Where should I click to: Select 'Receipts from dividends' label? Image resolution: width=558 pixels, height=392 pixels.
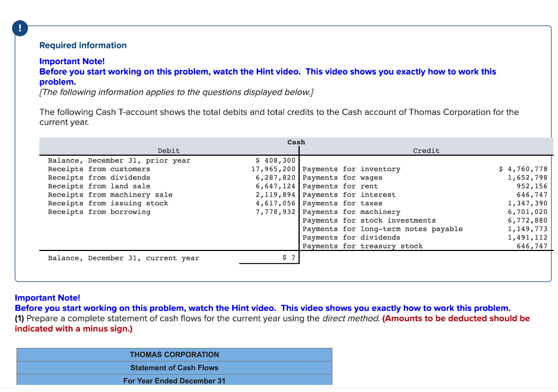coord(99,177)
